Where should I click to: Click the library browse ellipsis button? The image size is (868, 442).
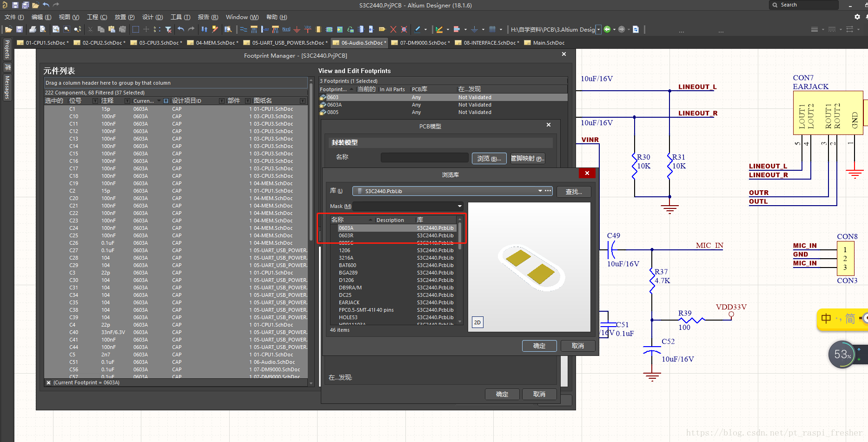coord(548,191)
